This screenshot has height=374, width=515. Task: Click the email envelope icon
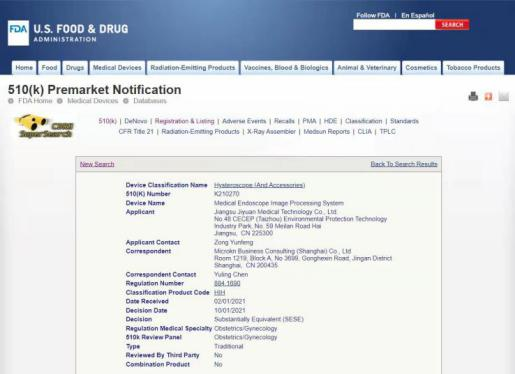point(504,97)
